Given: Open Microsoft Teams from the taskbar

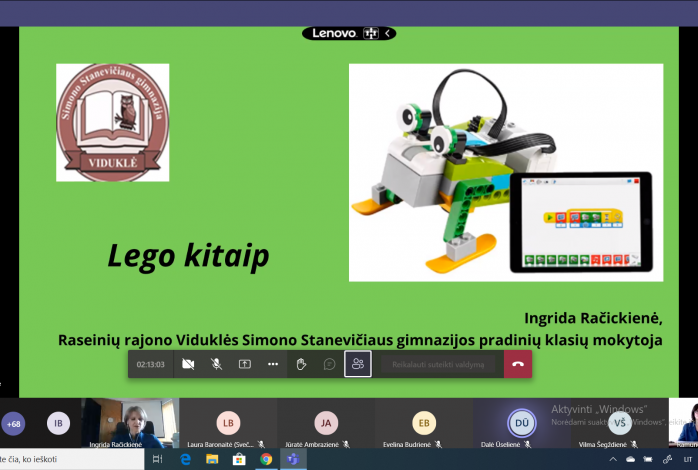Looking at the screenshot, I should 293,459.
